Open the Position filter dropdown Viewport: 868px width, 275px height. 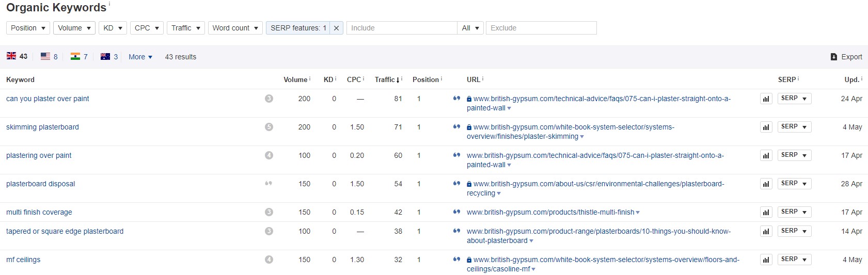coord(28,28)
